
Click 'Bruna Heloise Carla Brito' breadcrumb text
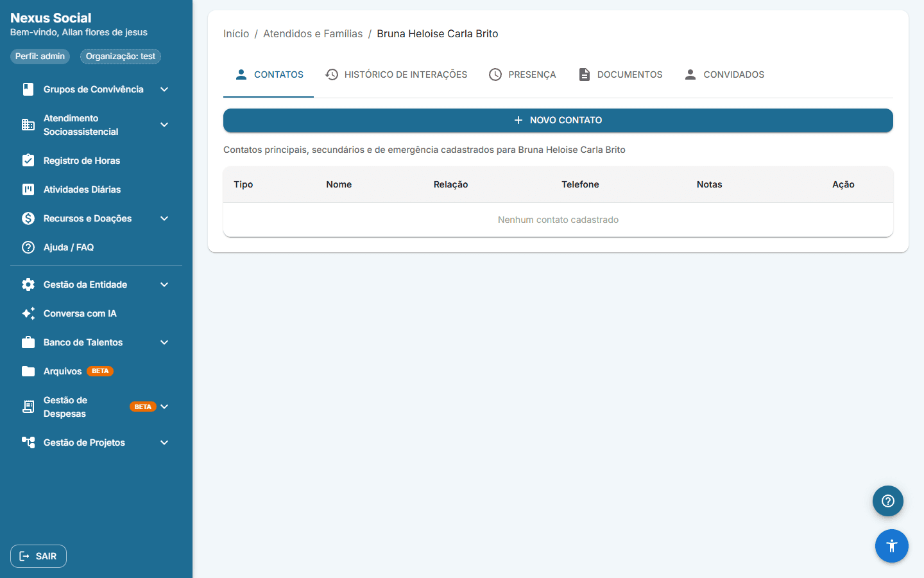[438, 33]
